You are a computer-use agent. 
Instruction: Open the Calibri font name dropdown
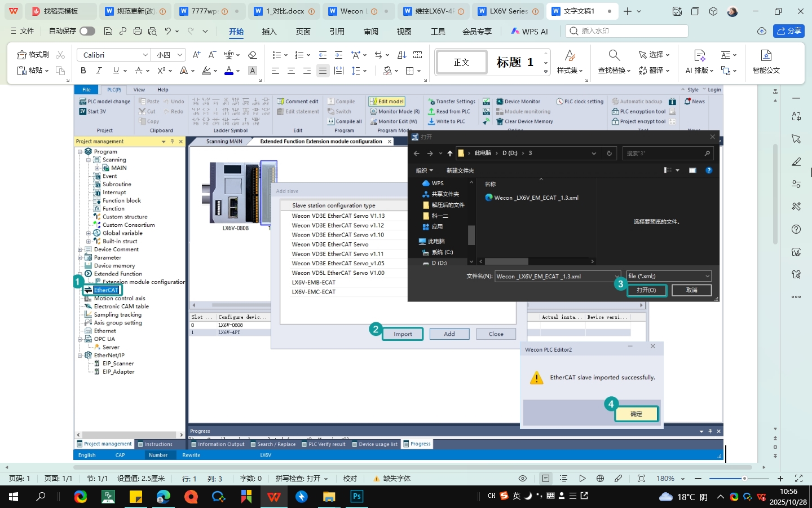(x=145, y=55)
